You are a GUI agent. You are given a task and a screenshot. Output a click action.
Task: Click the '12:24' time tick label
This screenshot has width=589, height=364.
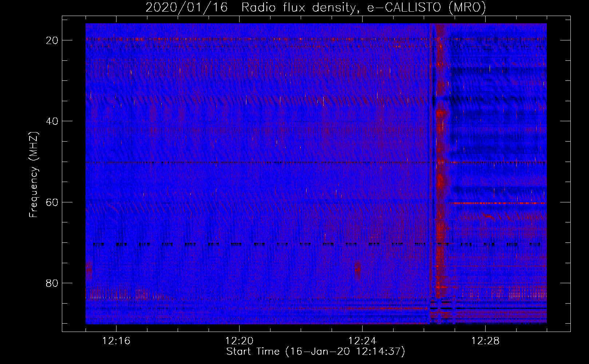(x=363, y=341)
